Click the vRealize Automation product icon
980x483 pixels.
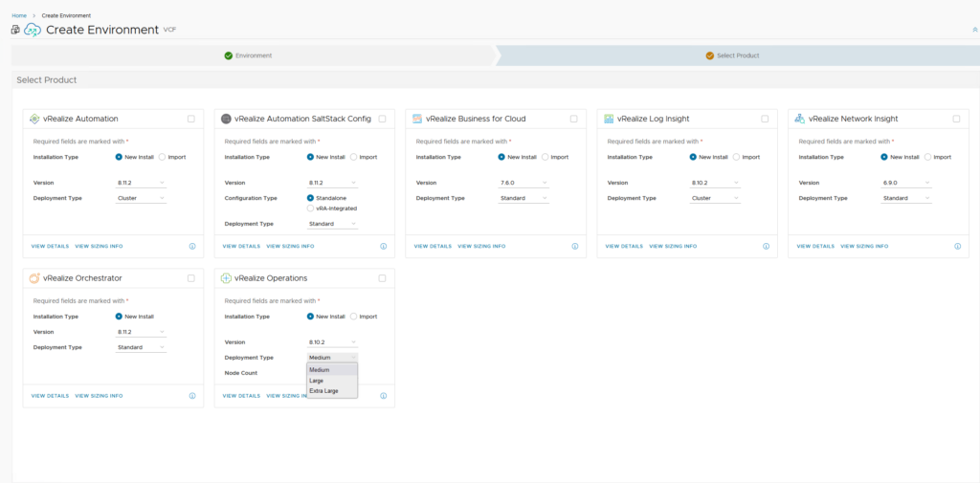point(35,119)
